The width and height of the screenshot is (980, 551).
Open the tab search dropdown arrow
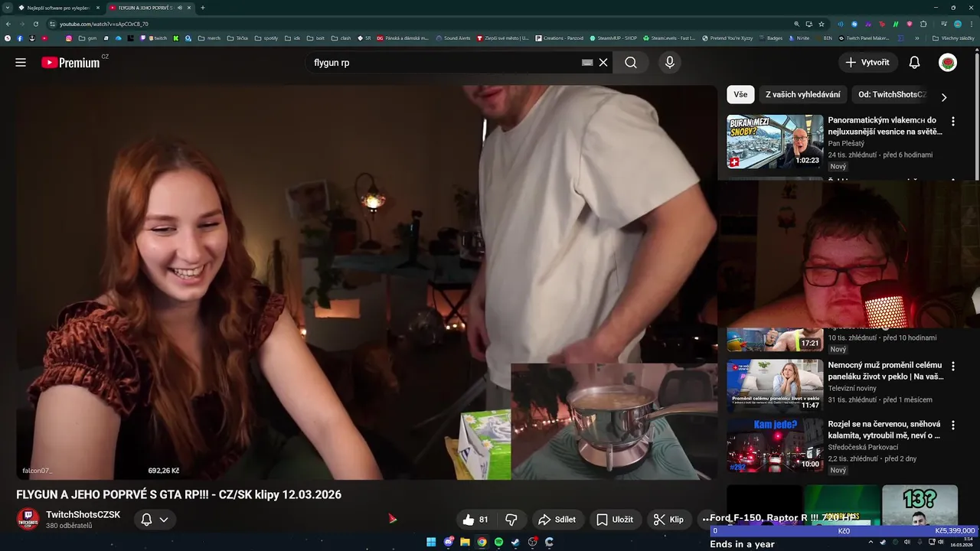tap(7, 8)
